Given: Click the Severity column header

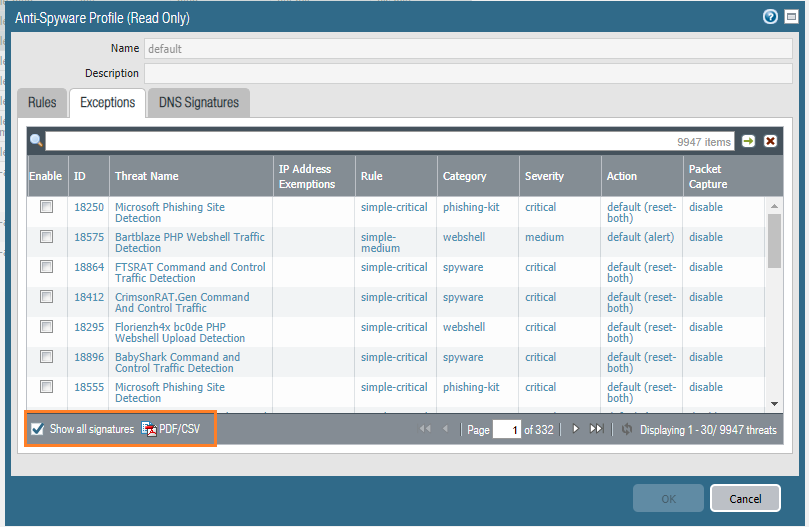Looking at the screenshot, I should [x=544, y=176].
